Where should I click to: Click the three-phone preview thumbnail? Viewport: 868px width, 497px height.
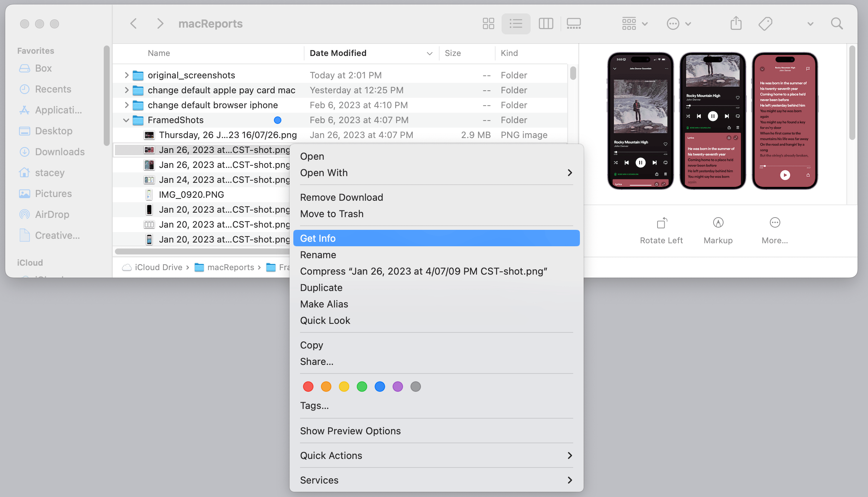[x=712, y=121]
